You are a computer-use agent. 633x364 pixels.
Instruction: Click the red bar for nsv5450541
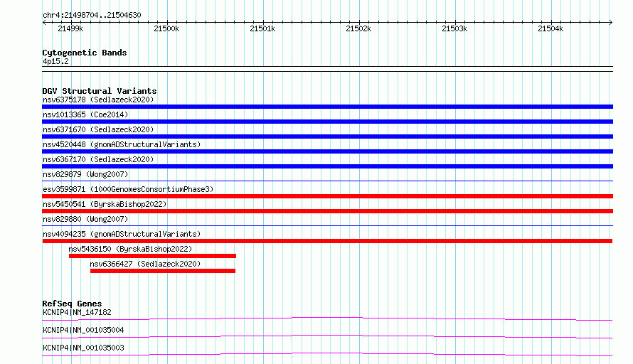pyautogui.click(x=327, y=211)
